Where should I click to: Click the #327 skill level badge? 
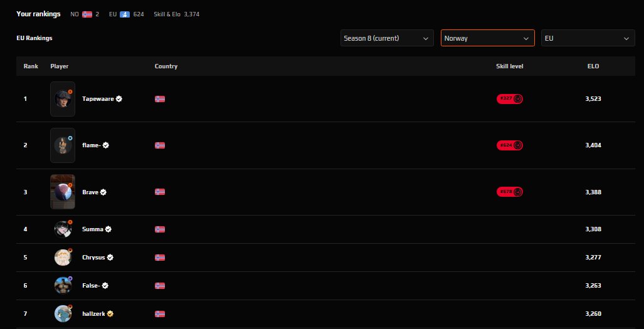coord(510,99)
